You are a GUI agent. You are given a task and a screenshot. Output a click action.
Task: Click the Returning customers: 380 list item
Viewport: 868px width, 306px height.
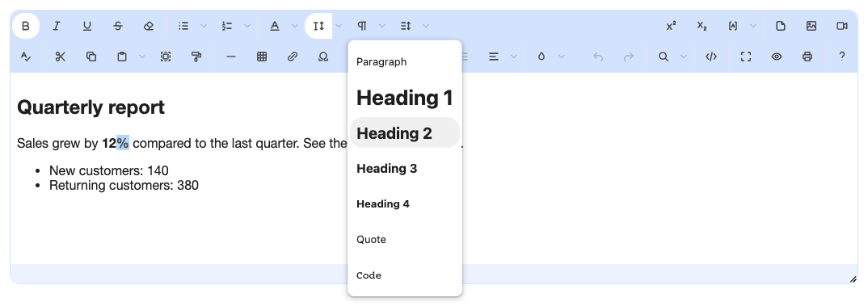point(124,185)
